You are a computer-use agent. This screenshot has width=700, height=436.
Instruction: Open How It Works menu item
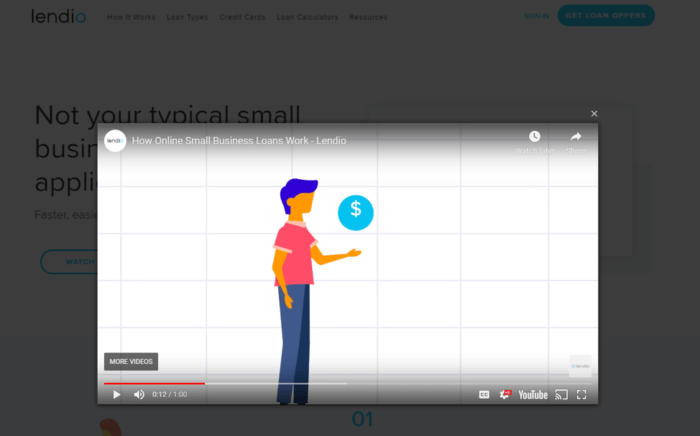[x=131, y=17]
